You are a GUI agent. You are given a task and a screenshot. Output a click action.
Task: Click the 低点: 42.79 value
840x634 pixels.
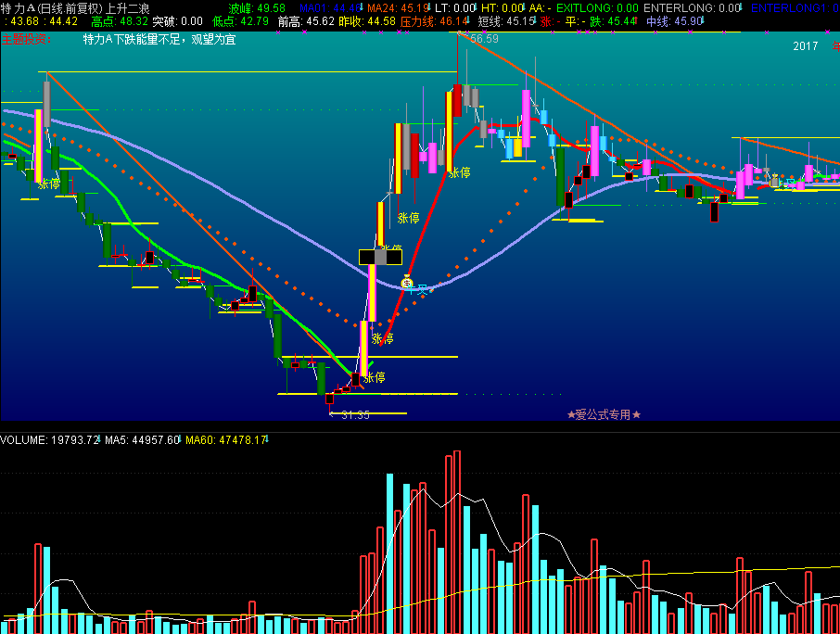pos(240,21)
